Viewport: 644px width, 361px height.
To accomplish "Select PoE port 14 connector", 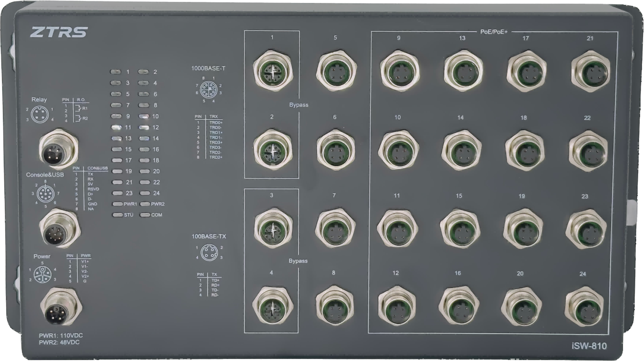I will click(x=461, y=150).
